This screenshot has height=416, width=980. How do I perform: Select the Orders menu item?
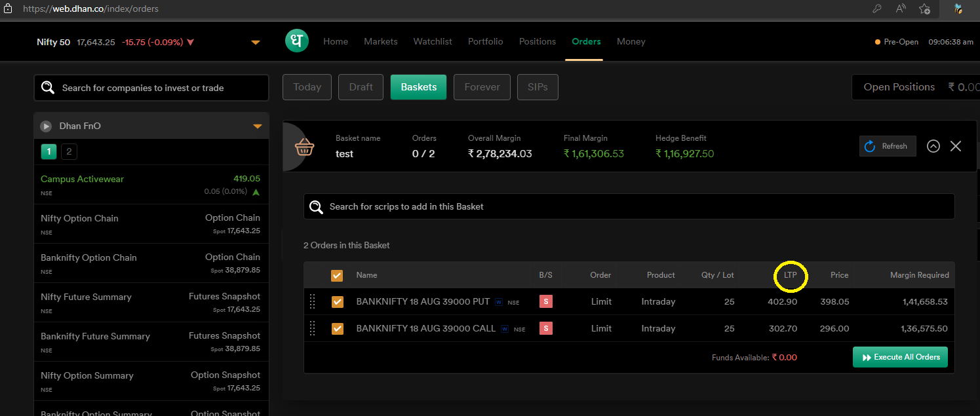coord(586,41)
